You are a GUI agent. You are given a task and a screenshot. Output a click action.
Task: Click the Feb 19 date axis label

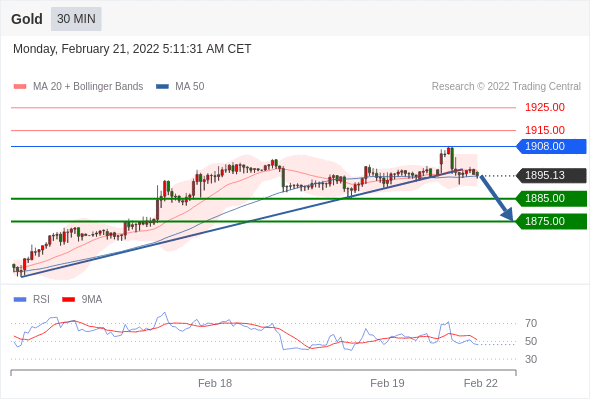pos(387,383)
